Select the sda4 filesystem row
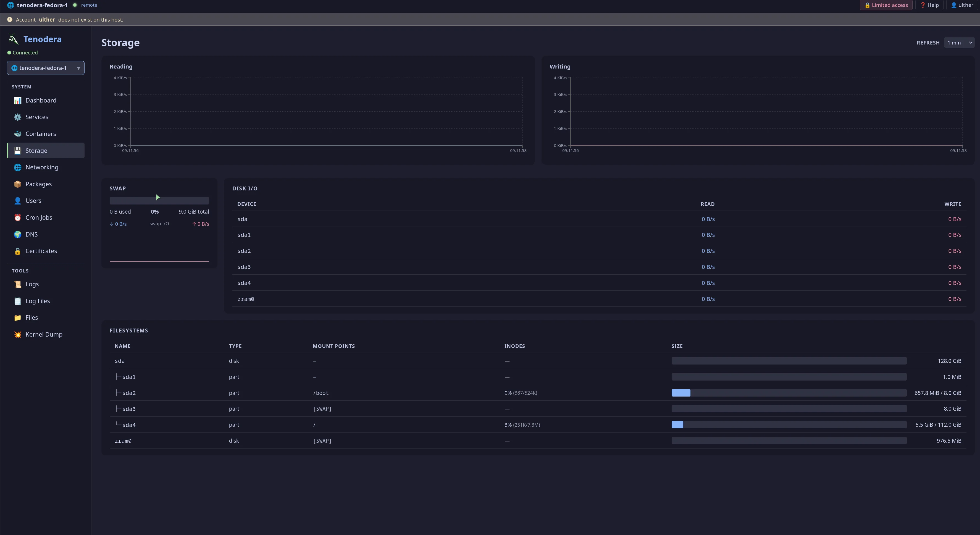980x535 pixels. [x=538, y=425]
